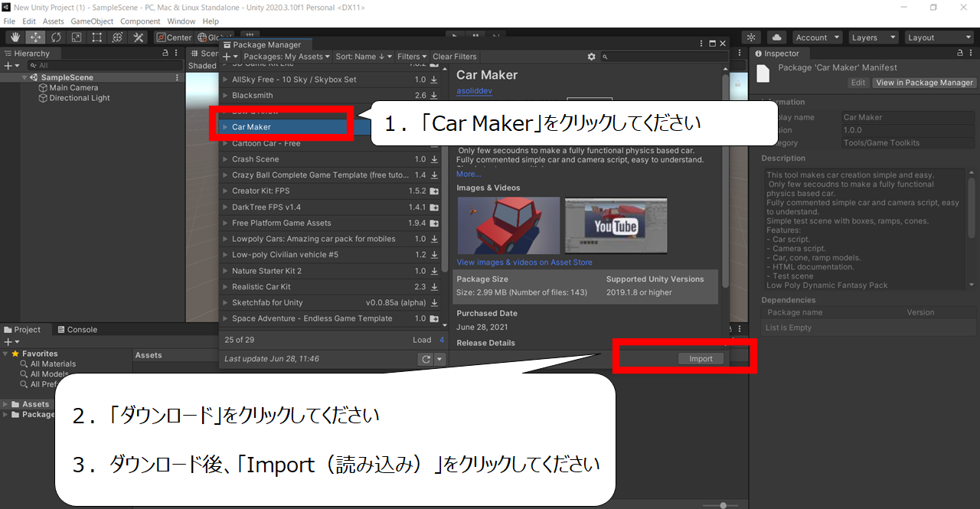Image resolution: width=980 pixels, height=509 pixels.
Task: Open the Component menu
Action: tap(140, 21)
